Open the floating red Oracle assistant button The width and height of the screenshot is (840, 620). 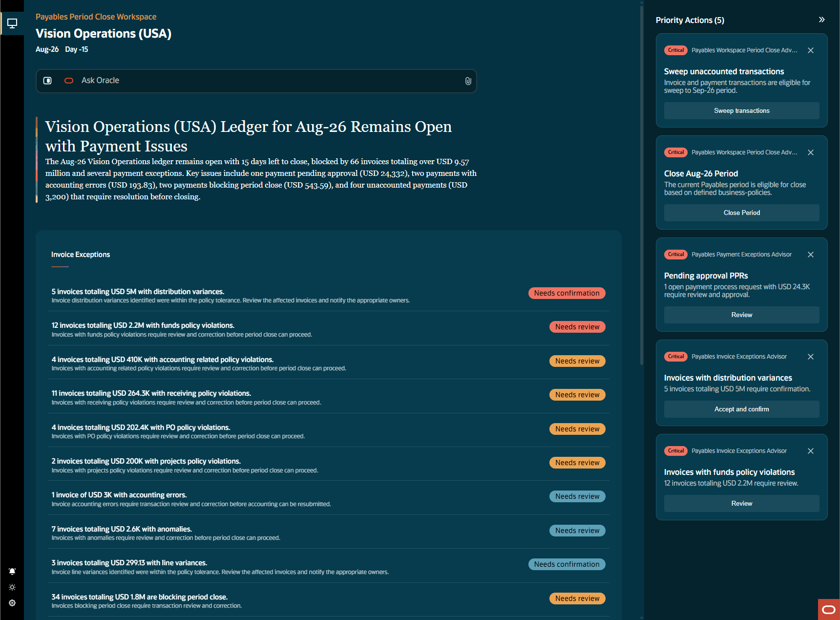(x=829, y=609)
